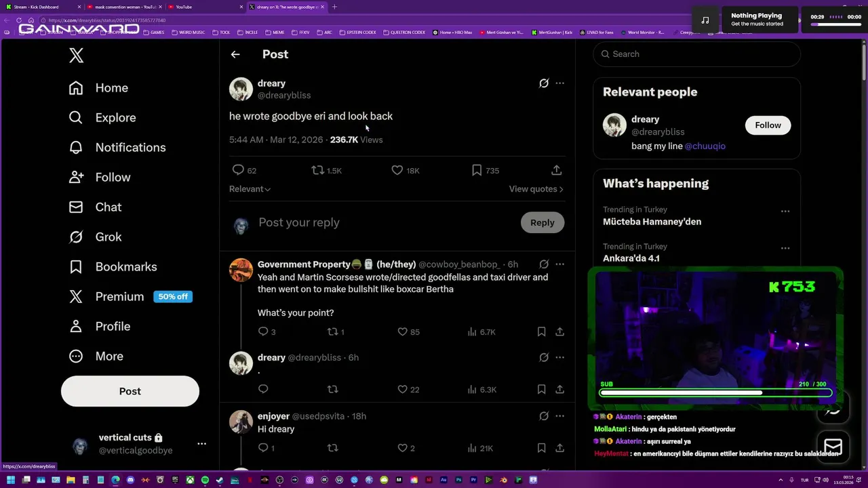Share the main post via share icon
The height and width of the screenshot is (488, 868).
coord(556,170)
